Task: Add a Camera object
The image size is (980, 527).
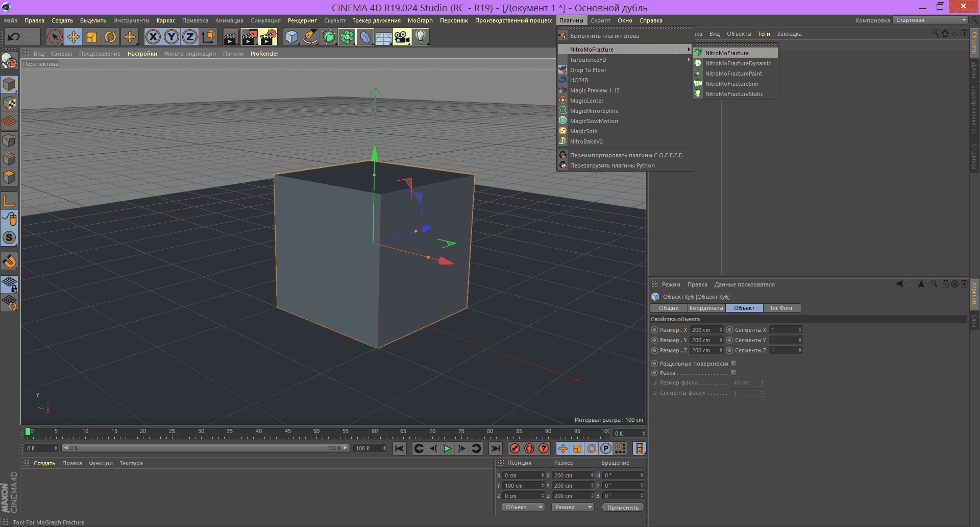Action: pyautogui.click(x=402, y=37)
